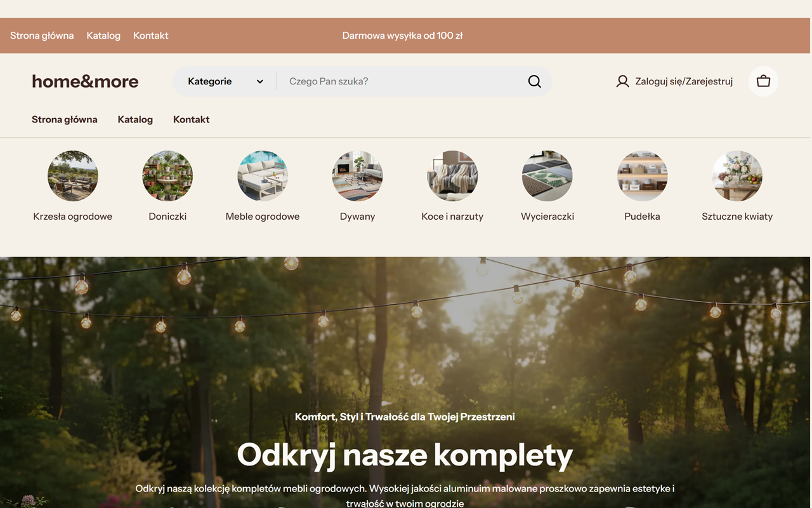Open Sztuczne kwiaty category thumbnail
Image resolution: width=812 pixels, height=508 pixels.
[737, 176]
